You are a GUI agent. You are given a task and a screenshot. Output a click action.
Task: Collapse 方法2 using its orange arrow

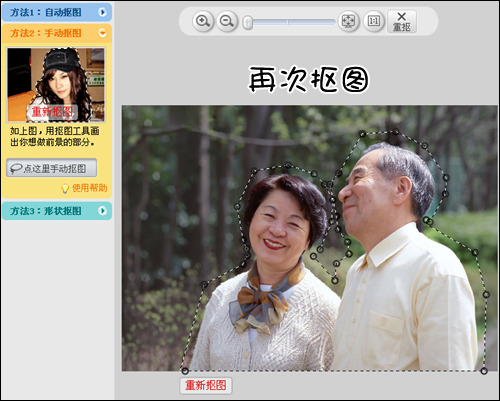[102, 33]
